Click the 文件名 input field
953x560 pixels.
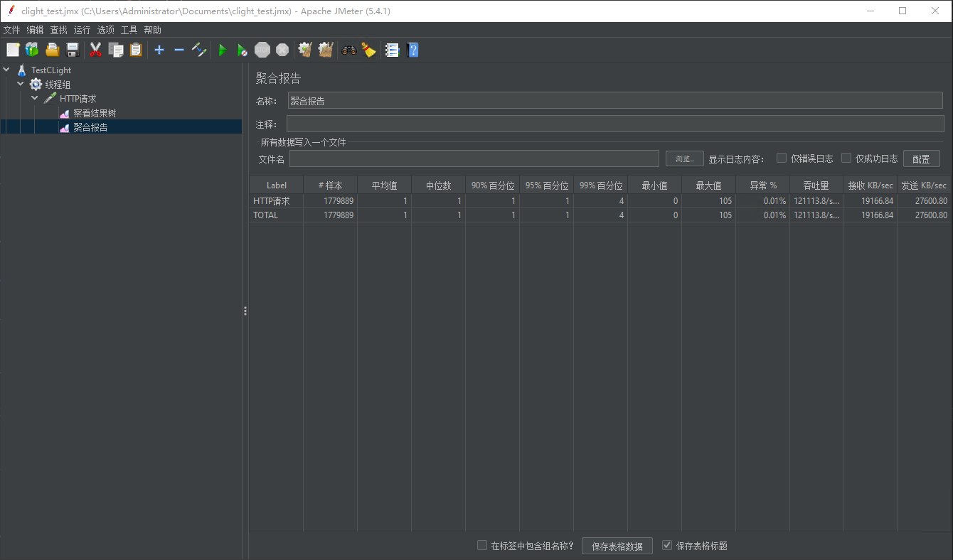tap(474, 158)
